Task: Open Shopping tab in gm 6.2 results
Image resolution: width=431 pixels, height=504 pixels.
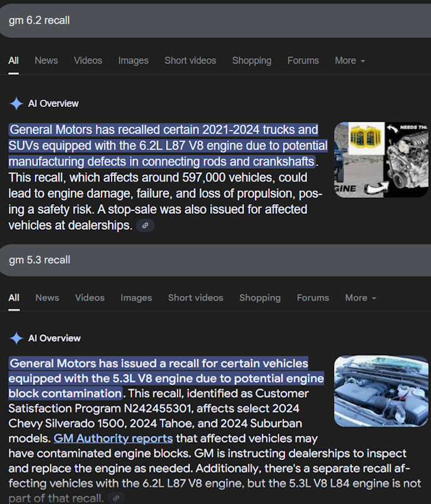Action: [252, 61]
